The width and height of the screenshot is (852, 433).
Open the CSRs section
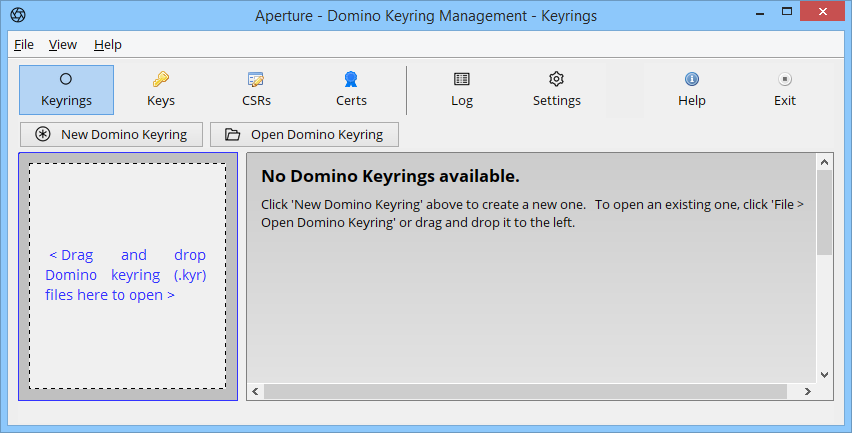click(256, 90)
